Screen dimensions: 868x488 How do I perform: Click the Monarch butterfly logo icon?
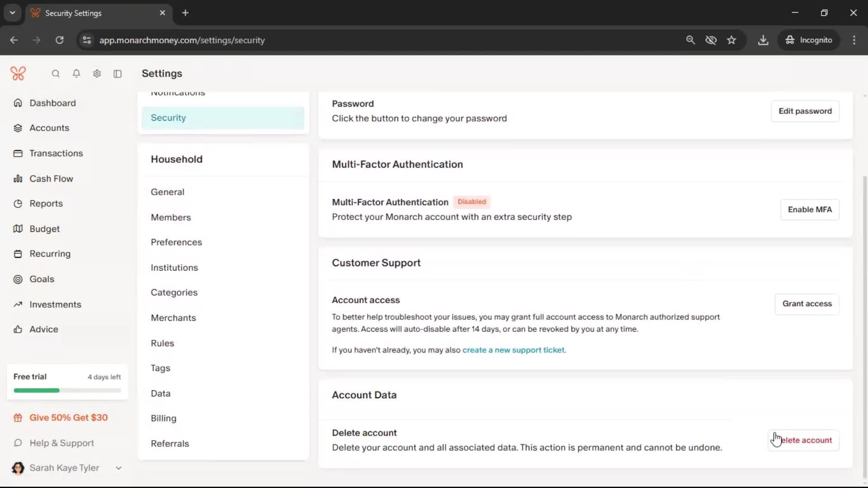coord(18,74)
